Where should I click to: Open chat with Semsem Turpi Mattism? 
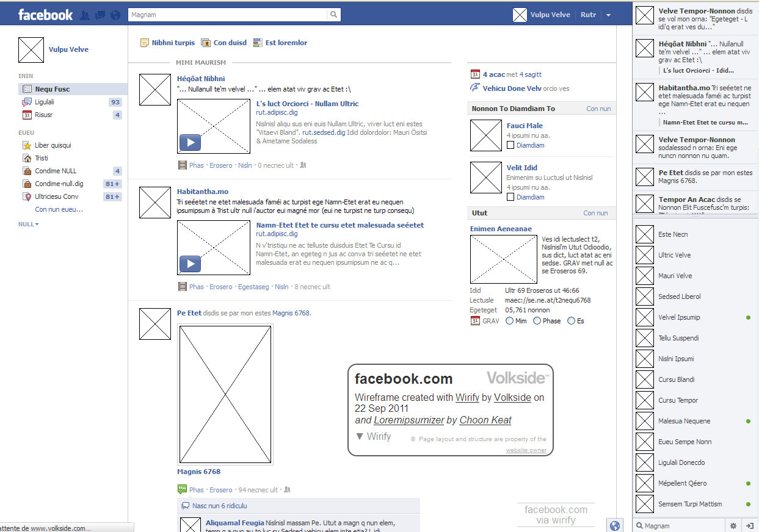(x=696, y=504)
